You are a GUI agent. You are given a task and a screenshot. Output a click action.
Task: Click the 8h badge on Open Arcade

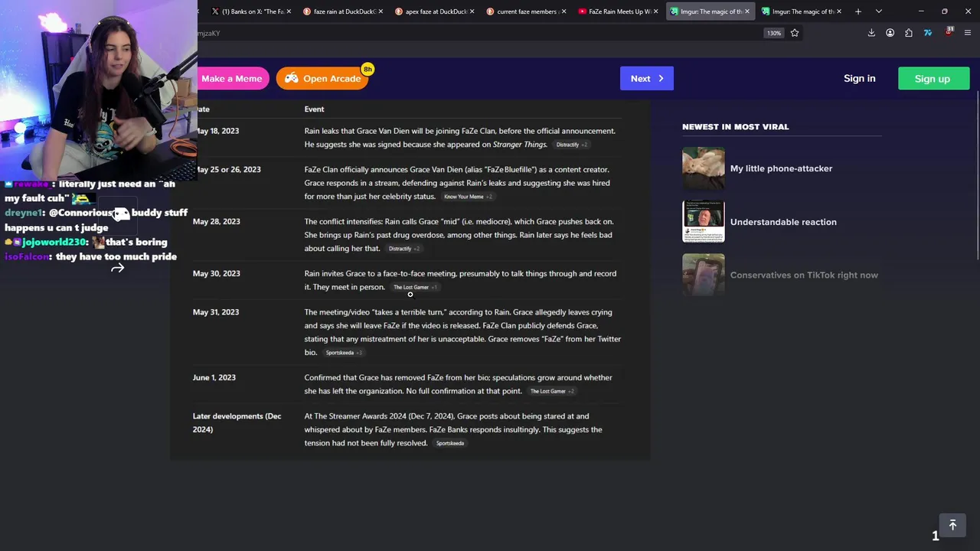click(x=367, y=69)
